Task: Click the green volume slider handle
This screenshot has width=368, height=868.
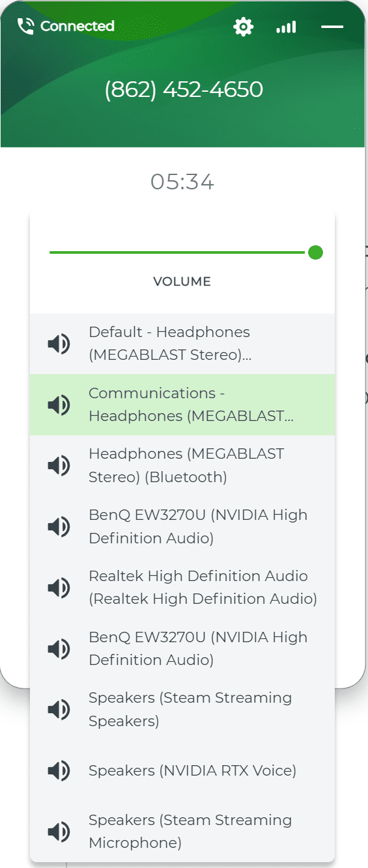Action: click(315, 252)
